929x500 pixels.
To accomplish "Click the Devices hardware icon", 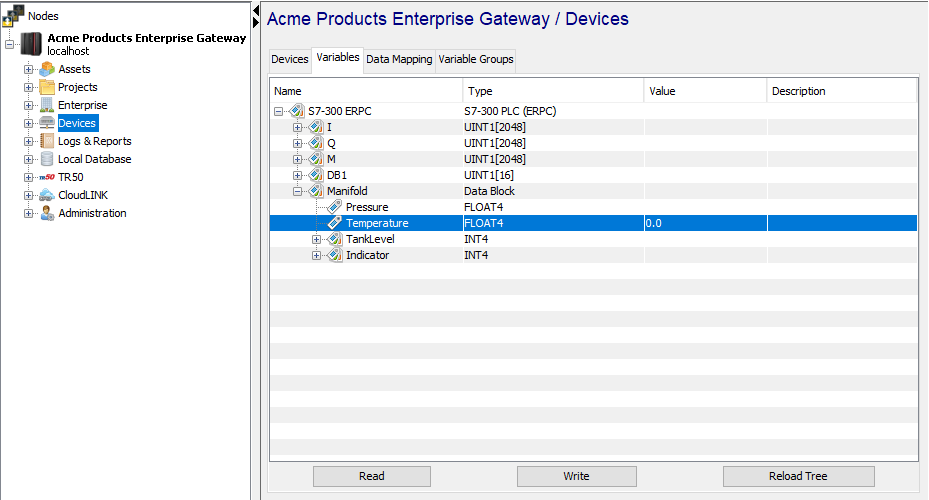I will click(47, 123).
